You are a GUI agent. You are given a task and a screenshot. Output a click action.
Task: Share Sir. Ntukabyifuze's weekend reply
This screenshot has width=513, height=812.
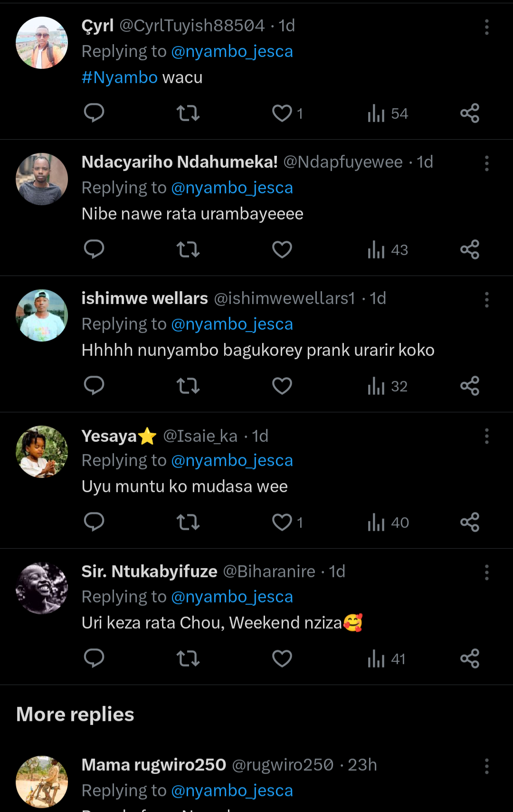pos(470,659)
